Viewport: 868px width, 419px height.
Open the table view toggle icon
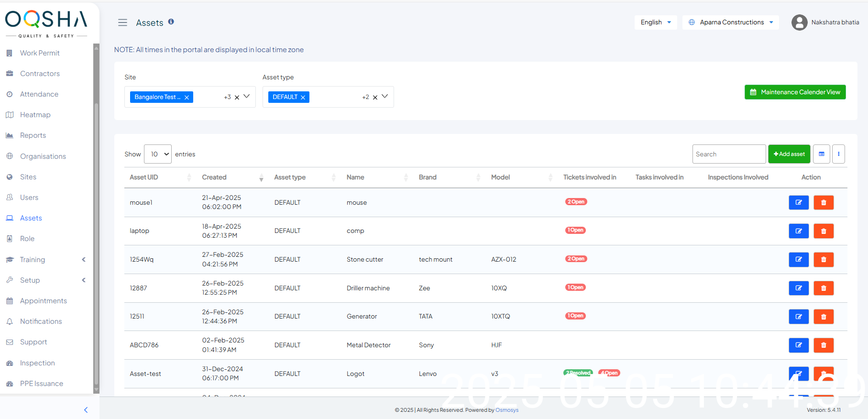pos(821,154)
